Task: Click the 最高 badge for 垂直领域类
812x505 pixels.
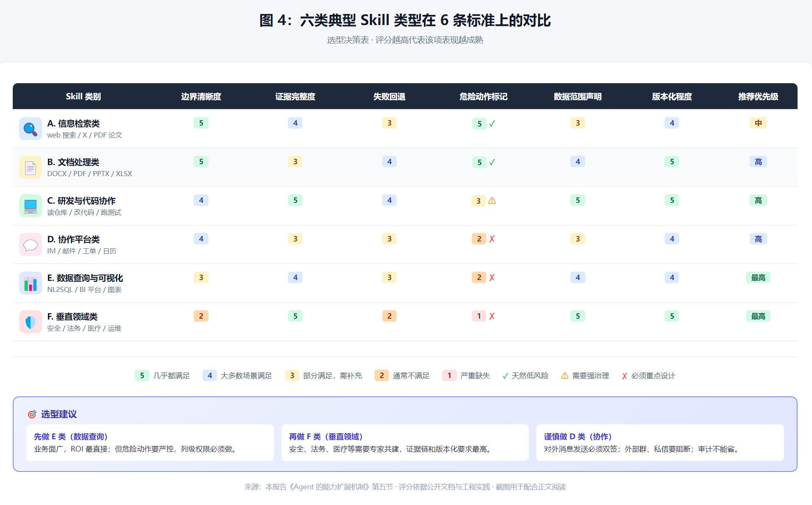Action: (x=758, y=316)
